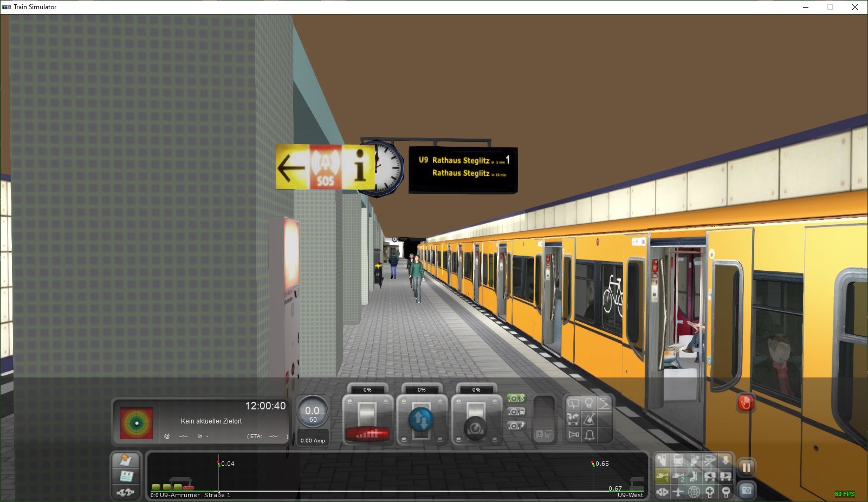Toggle the windscreen wipers
868x502 pixels.
coord(573,403)
